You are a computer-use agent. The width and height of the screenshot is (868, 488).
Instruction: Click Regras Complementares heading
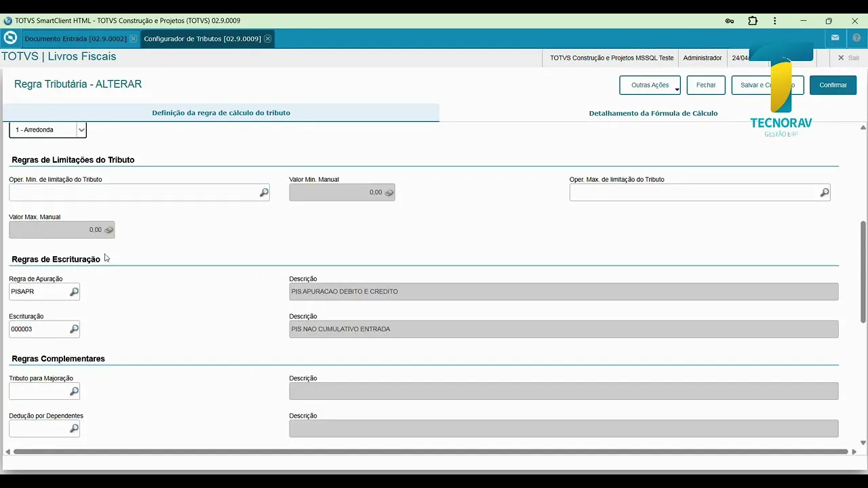click(58, 359)
